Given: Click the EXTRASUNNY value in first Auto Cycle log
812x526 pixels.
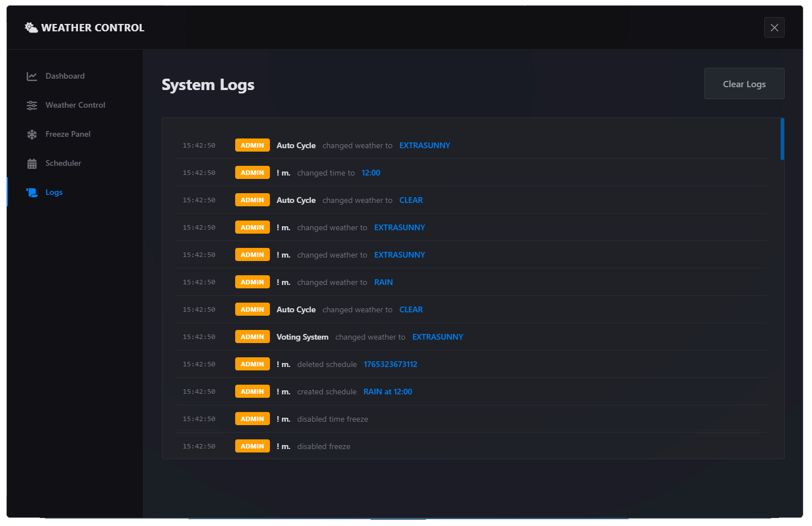Looking at the screenshot, I should click(425, 145).
